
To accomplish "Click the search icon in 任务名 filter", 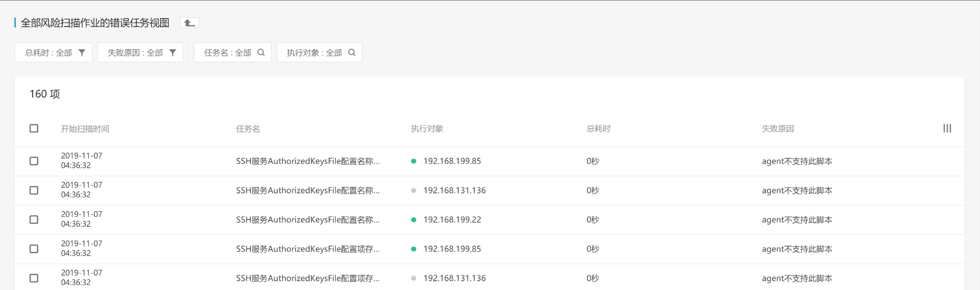I will [261, 53].
